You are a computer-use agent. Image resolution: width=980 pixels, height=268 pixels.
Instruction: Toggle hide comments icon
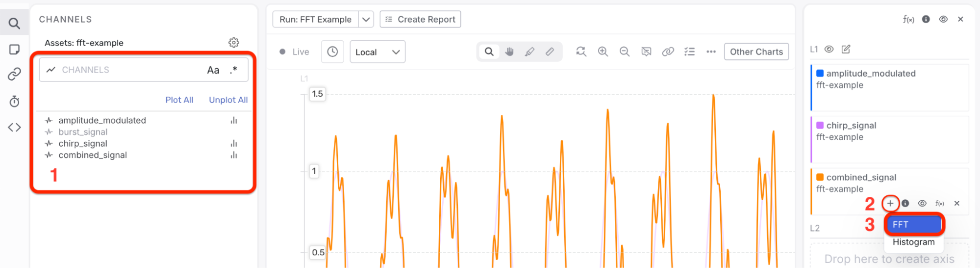coord(647,52)
